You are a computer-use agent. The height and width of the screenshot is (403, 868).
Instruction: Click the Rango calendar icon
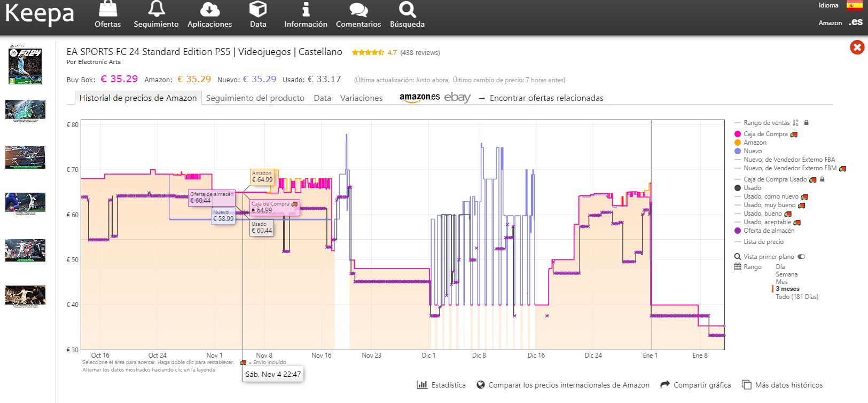click(738, 267)
